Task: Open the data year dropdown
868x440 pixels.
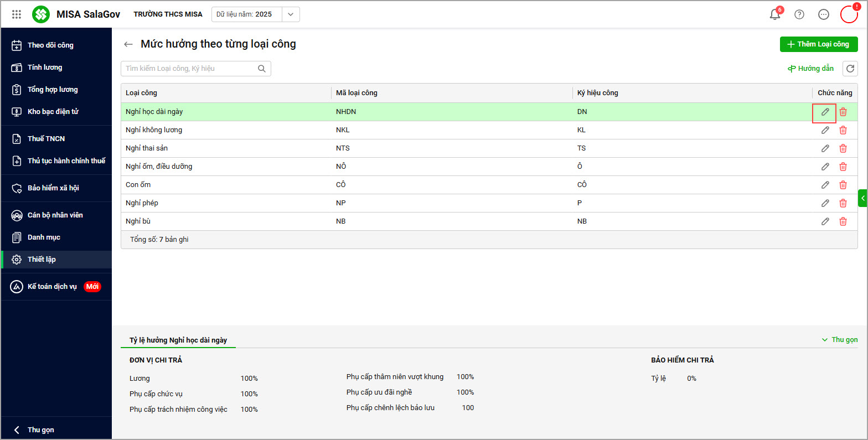Action: (x=291, y=14)
